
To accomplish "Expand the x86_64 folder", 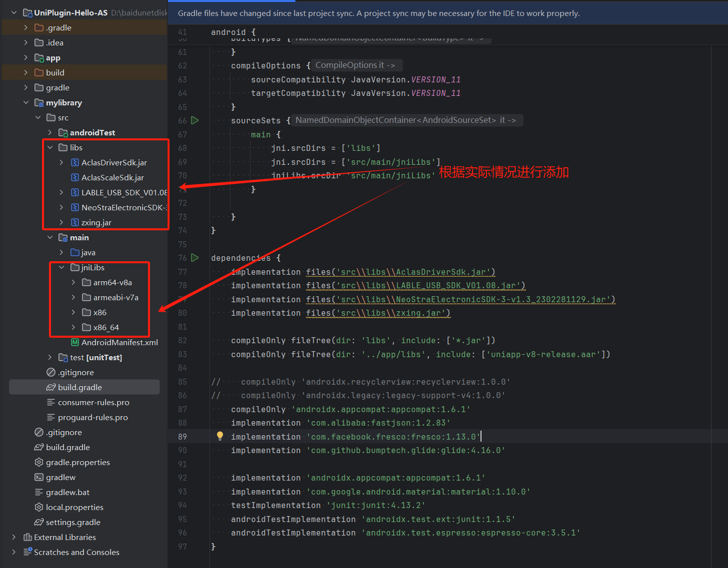I will pos(73,327).
